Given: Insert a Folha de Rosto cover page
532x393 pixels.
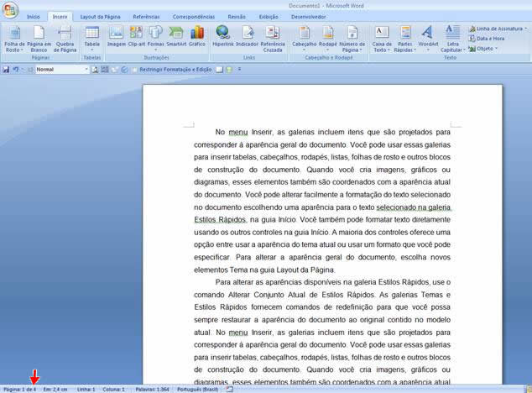Looking at the screenshot, I should pyautogui.click(x=14, y=39).
